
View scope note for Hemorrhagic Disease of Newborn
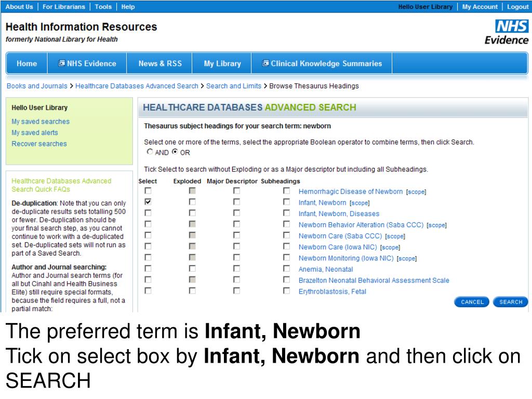tap(416, 192)
